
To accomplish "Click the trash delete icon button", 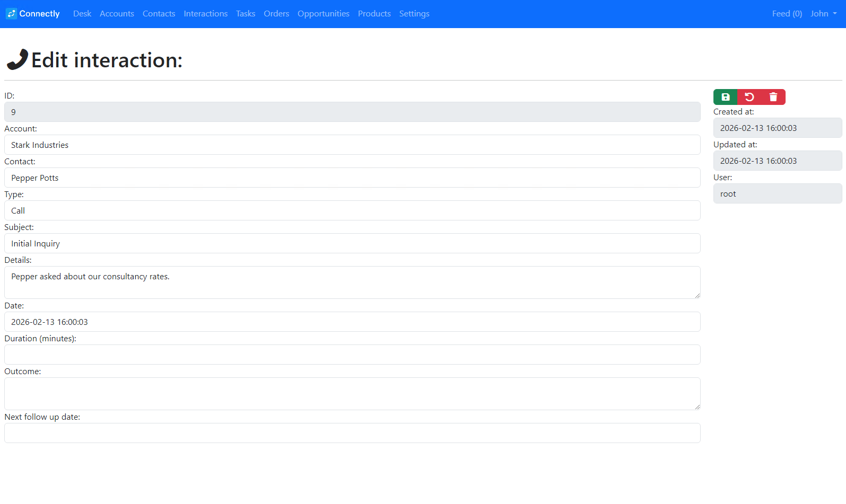I will coord(773,97).
